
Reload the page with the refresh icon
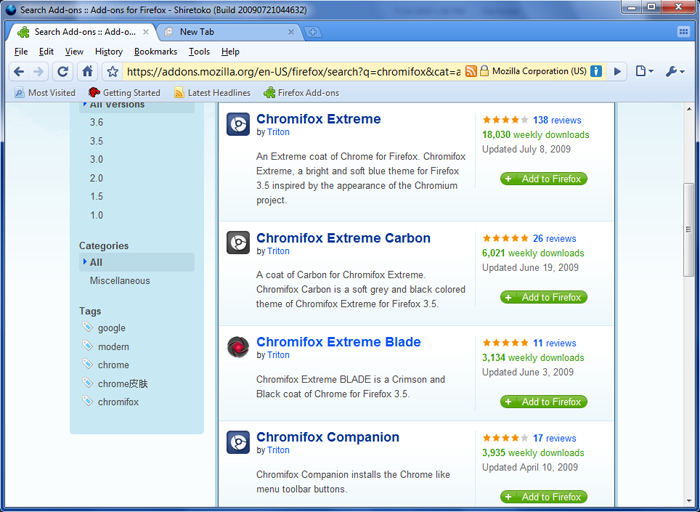(x=63, y=71)
